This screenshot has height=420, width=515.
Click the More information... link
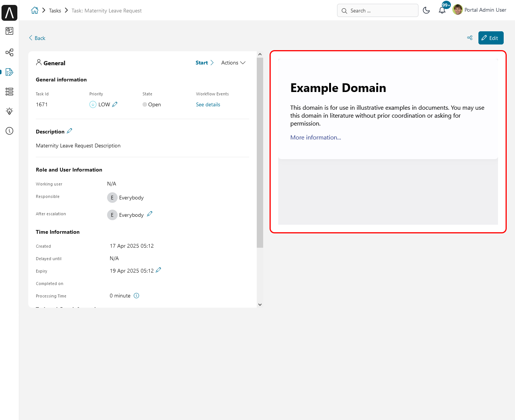coord(316,137)
